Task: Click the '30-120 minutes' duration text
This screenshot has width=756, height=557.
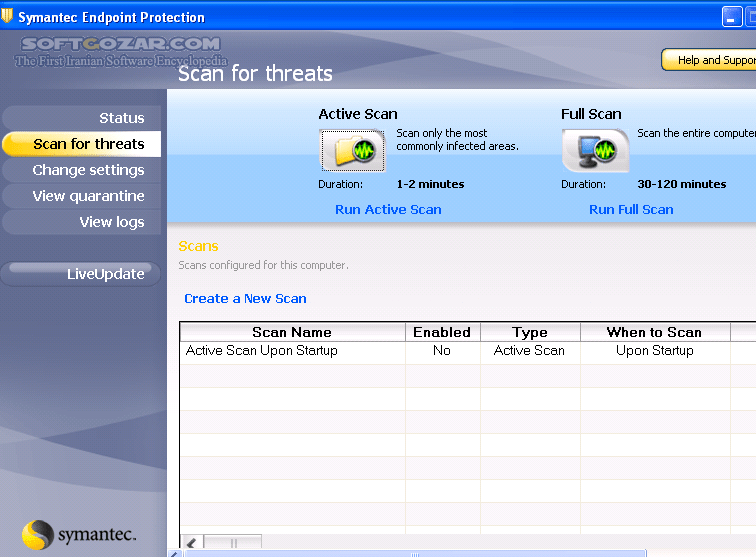Action: pyautogui.click(x=681, y=184)
